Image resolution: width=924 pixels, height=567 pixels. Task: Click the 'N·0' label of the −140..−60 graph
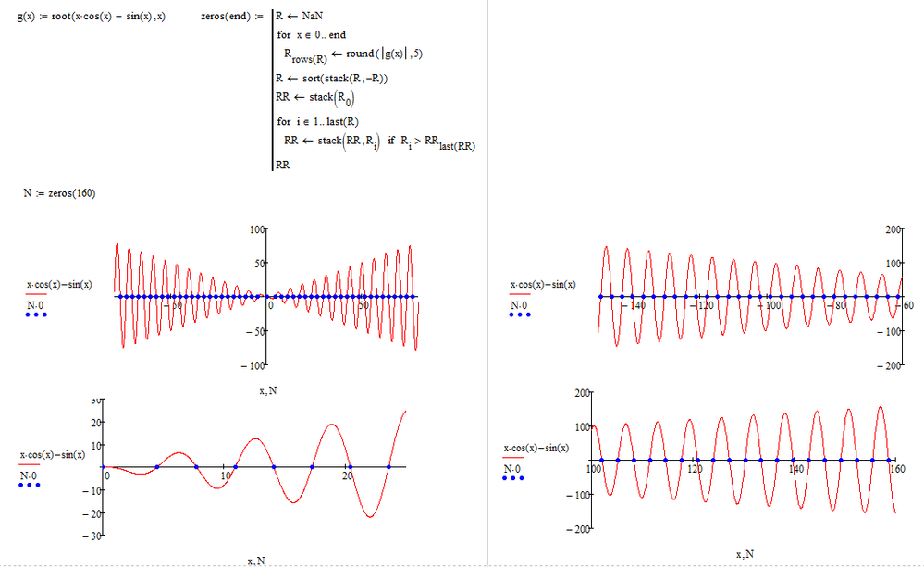click(519, 305)
